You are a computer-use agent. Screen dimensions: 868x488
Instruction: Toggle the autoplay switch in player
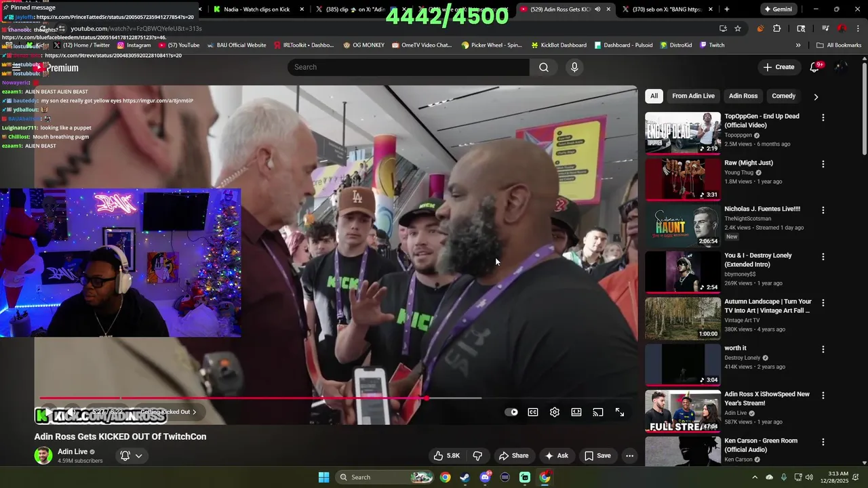511,412
